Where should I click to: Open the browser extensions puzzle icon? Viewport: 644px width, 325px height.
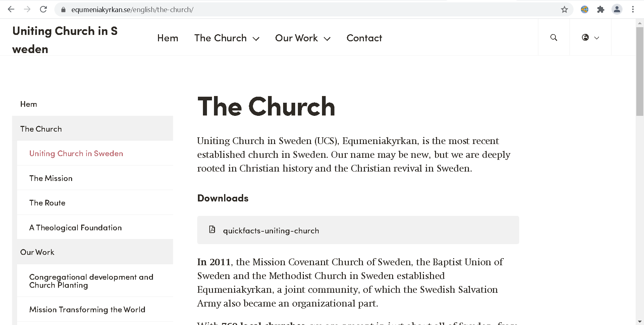coord(601,9)
